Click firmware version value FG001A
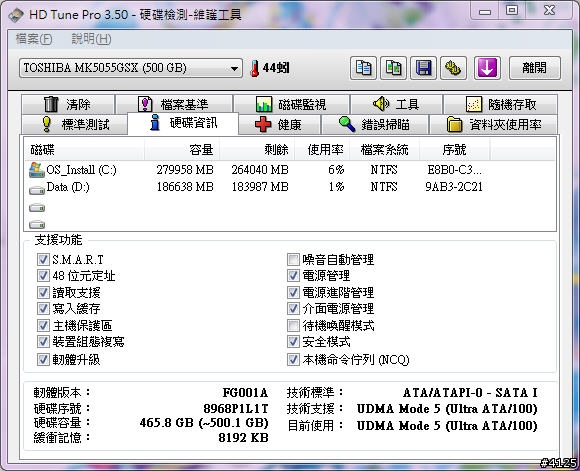The width and height of the screenshot is (580, 471). [245, 393]
